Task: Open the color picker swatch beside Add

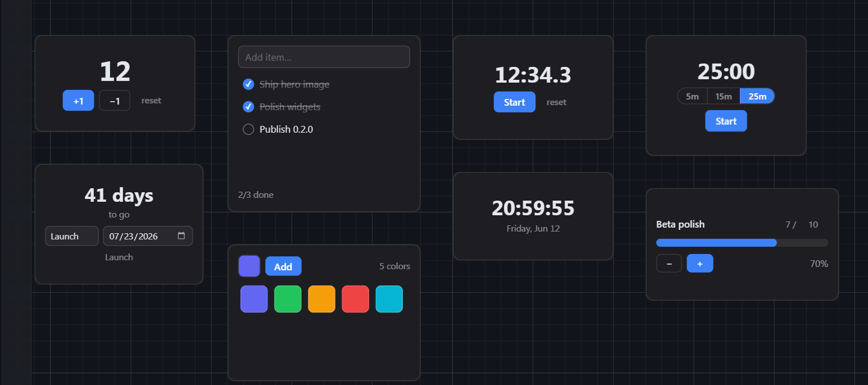Action: coord(249,266)
